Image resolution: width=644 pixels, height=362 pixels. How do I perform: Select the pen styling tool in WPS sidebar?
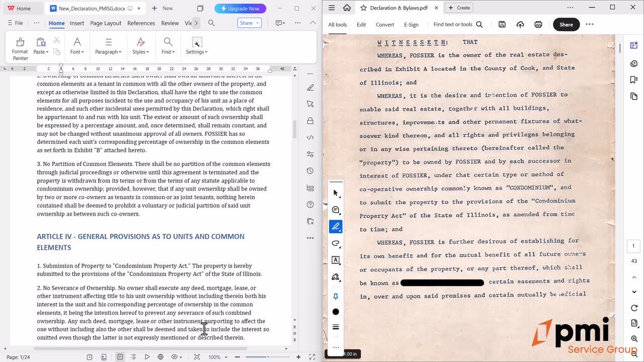tap(310, 87)
